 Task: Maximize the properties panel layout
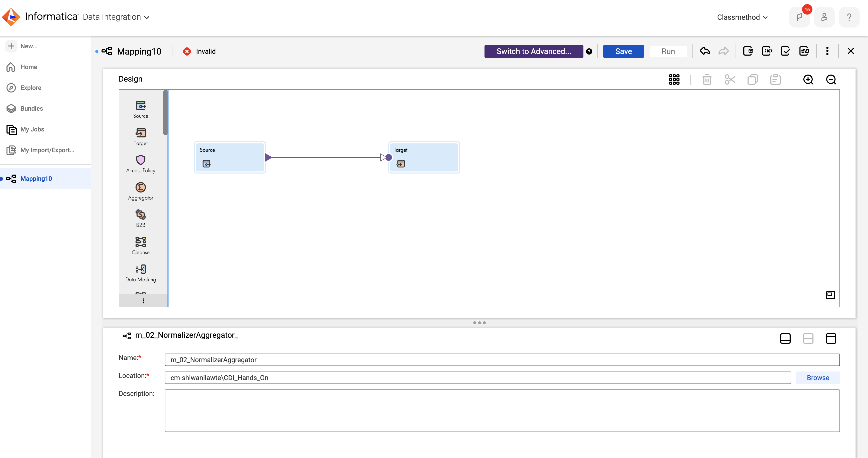(831, 338)
